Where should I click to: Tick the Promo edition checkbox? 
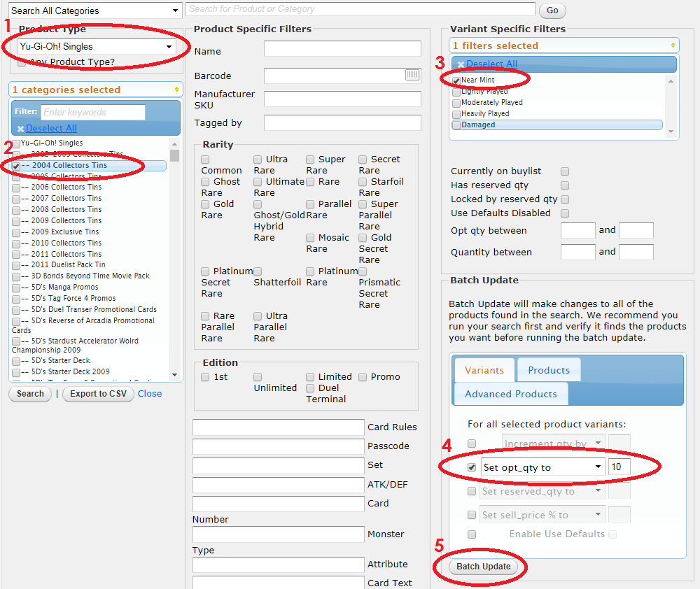point(363,377)
